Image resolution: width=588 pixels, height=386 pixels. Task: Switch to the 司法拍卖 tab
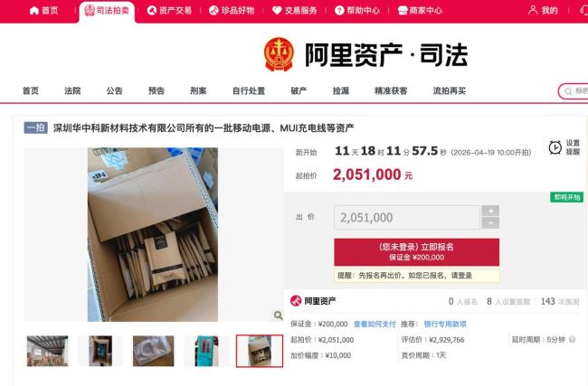[107, 11]
